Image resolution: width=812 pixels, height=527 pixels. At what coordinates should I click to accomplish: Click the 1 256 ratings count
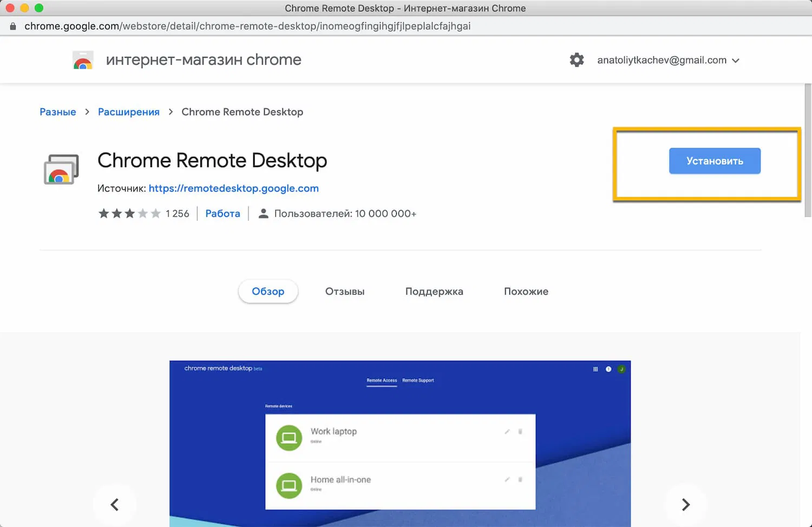[x=178, y=214]
